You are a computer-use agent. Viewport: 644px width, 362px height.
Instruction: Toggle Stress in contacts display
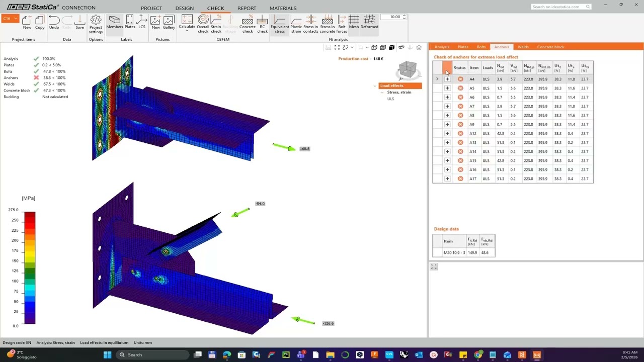click(310, 24)
